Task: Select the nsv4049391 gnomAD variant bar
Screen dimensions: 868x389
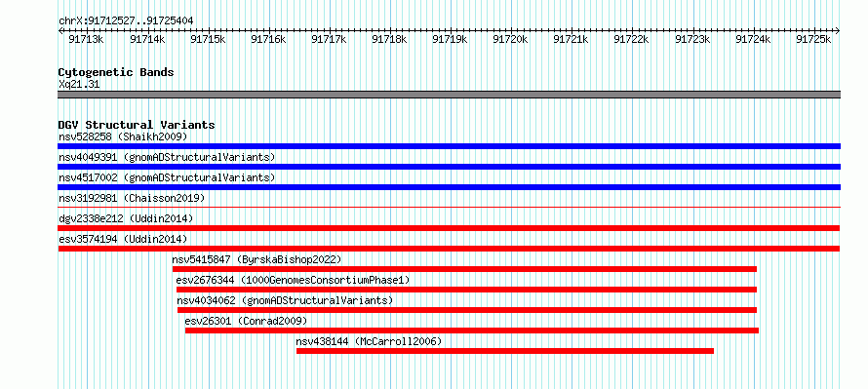Action: (x=449, y=167)
